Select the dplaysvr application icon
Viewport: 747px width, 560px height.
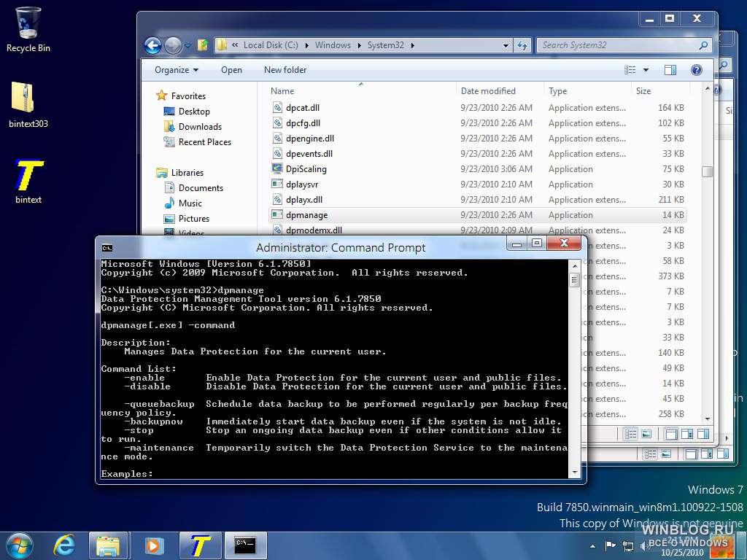point(276,184)
